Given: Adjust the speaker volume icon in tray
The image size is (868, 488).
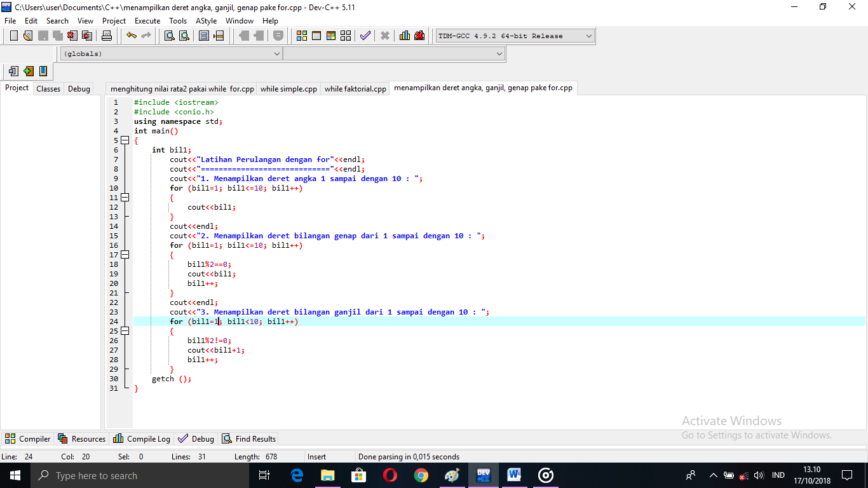Looking at the screenshot, I should tap(760, 475).
